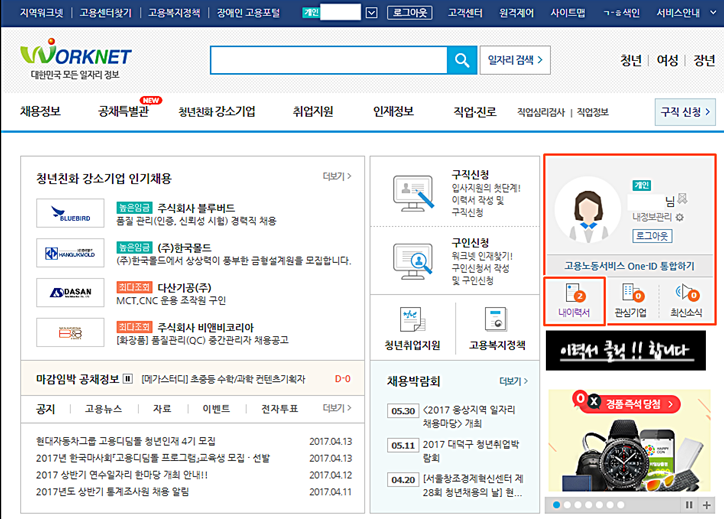724x519 pixels.
Task: Click B&B Korea company logo
Action: coord(70,332)
